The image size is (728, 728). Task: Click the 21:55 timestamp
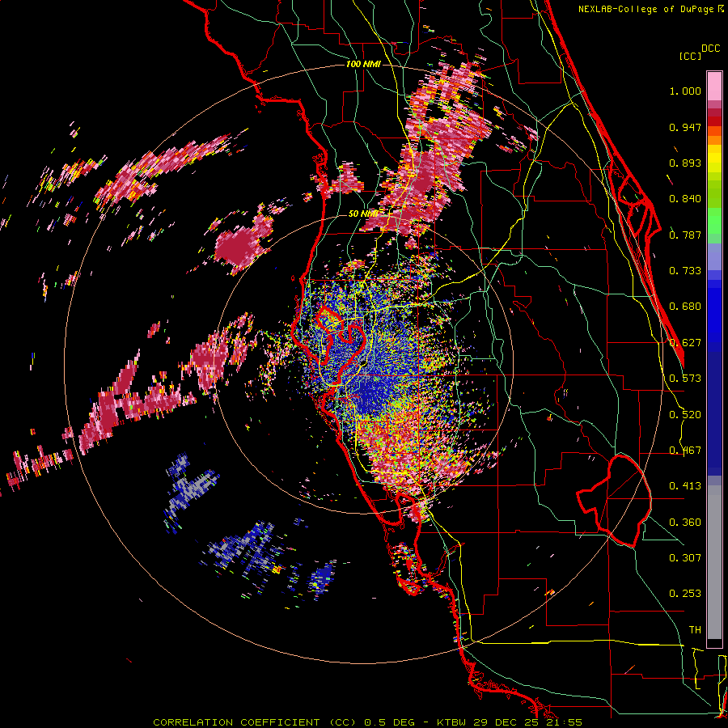click(x=562, y=722)
